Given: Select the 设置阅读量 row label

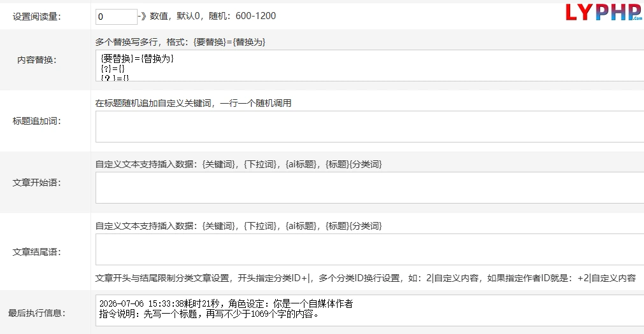Looking at the screenshot, I should (36, 17).
